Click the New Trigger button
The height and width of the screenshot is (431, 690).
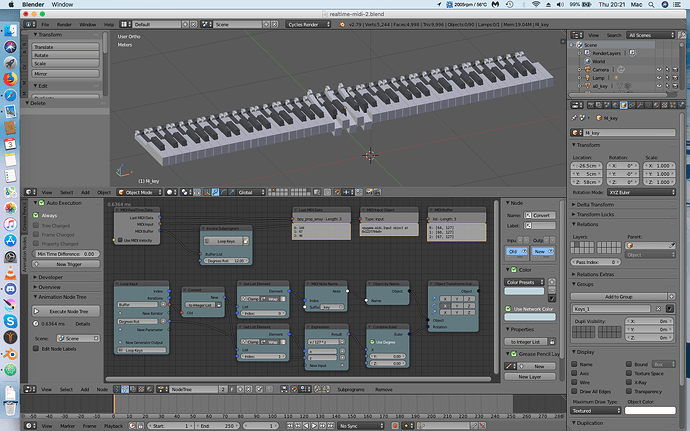point(66,264)
